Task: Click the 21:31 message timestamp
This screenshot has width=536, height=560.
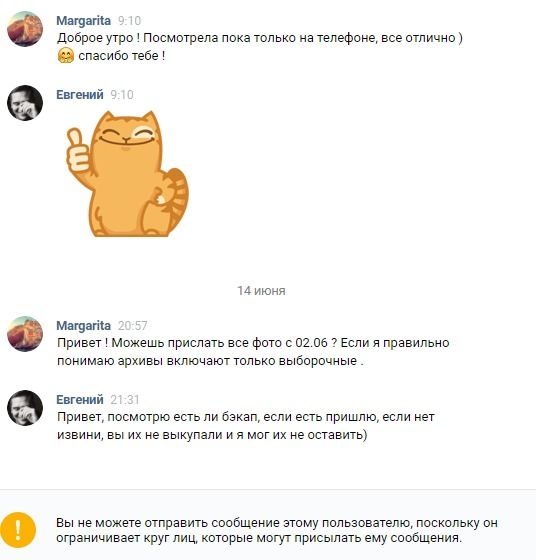Action: pyautogui.click(x=125, y=400)
